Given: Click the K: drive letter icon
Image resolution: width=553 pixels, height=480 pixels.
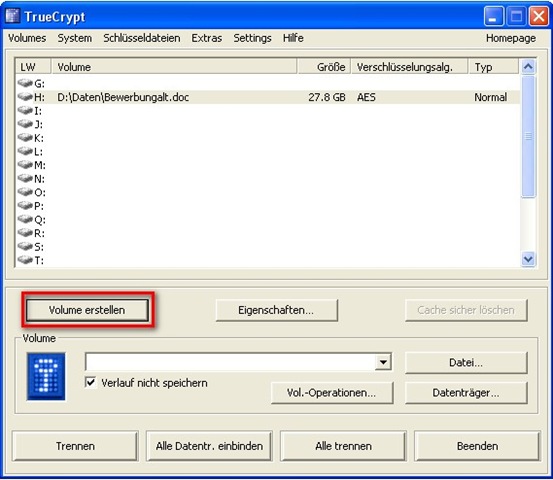Looking at the screenshot, I should (x=25, y=138).
